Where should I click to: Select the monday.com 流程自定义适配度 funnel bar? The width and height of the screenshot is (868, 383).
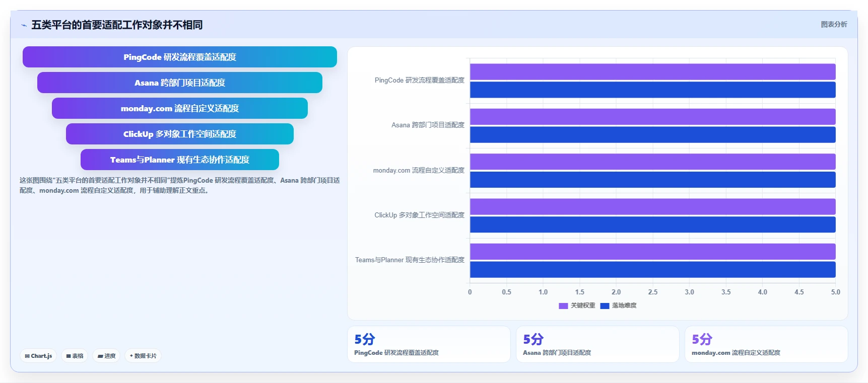pyautogui.click(x=180, y=108)
